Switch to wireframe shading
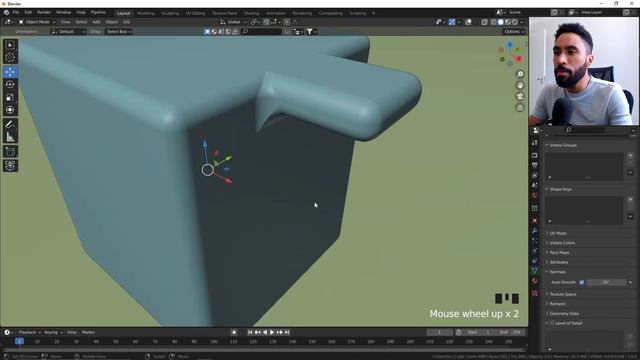The height and width of the screenshot is (360, 640). tap(494, 22)
